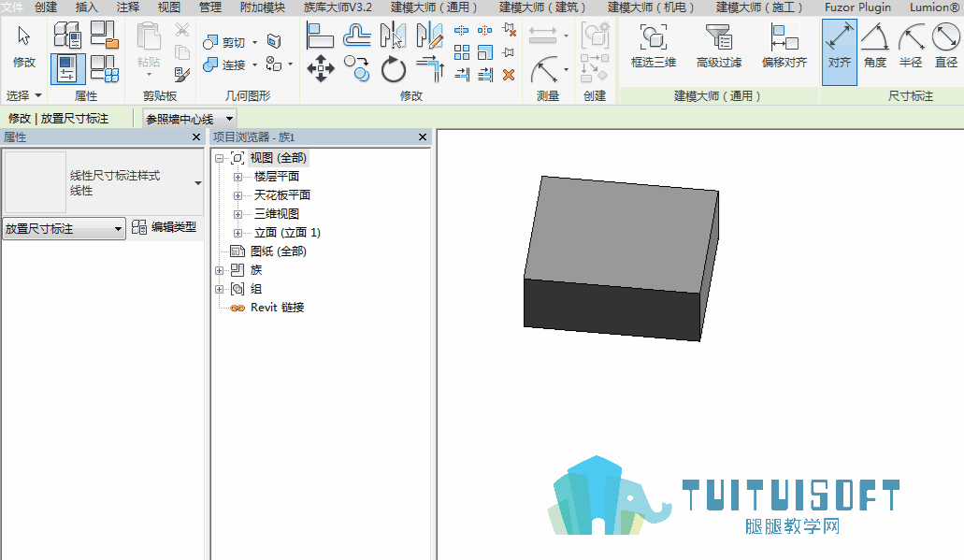Viewport: 964px width, 560px height.
Task: Expand the 立面 (立面 1) tree node
Action: (x=237, y=233)
